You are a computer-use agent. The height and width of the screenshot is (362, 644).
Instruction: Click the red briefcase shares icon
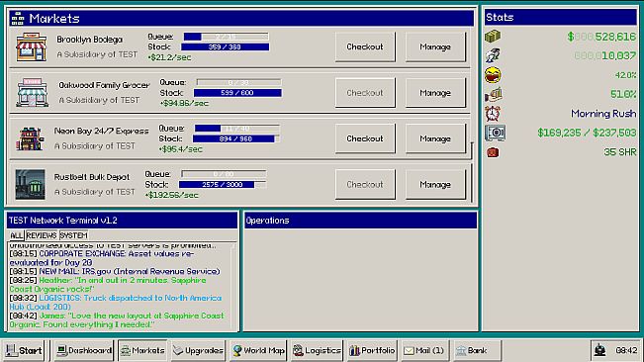coord(493,152)
